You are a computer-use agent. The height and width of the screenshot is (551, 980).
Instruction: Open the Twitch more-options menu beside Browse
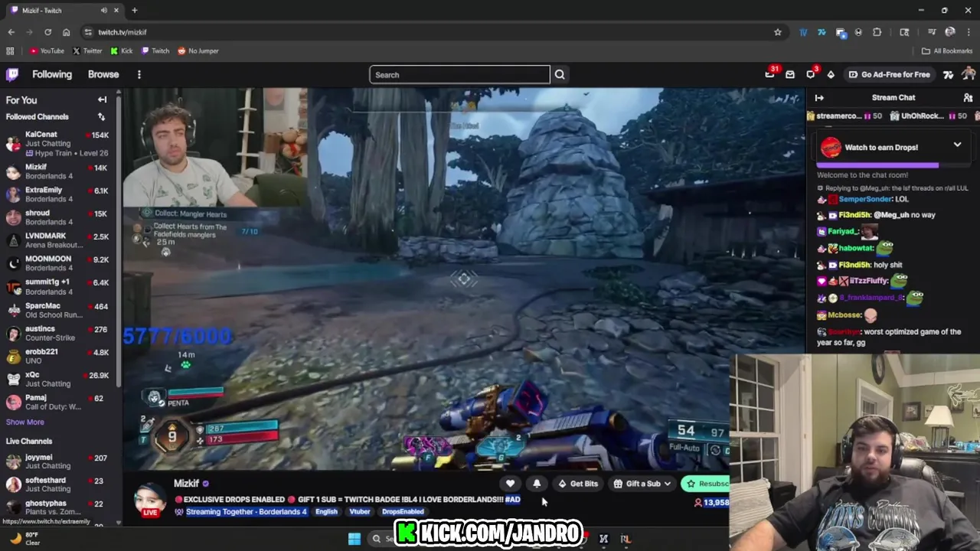139,74
